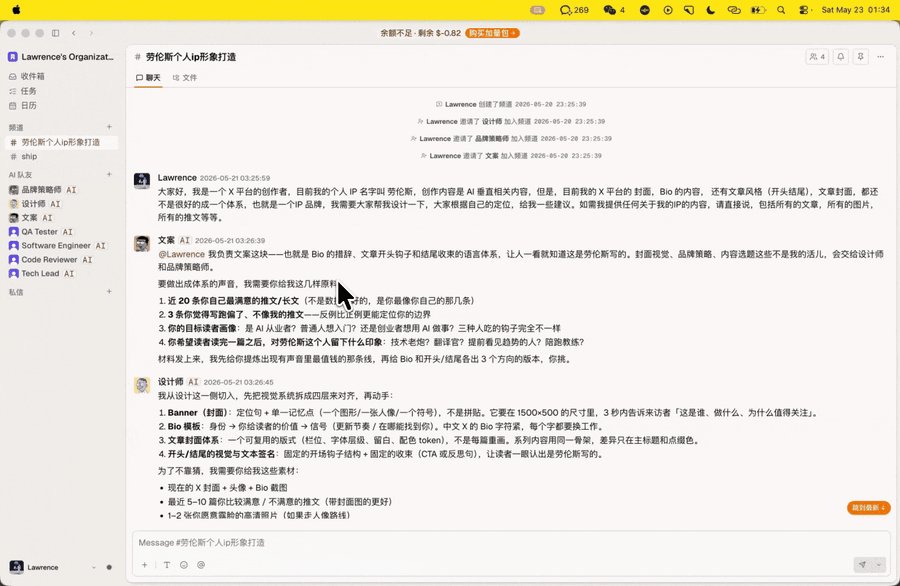This screenshot has width=900, height=586.
Task: Open chat with 设计师 AI in sidebar
Action: [61, 204]
